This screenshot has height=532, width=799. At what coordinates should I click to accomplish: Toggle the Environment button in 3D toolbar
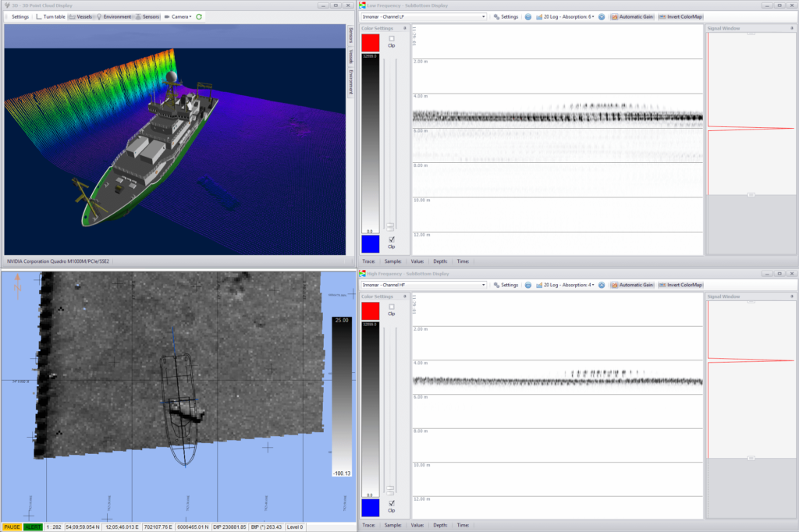pos(114,17)
